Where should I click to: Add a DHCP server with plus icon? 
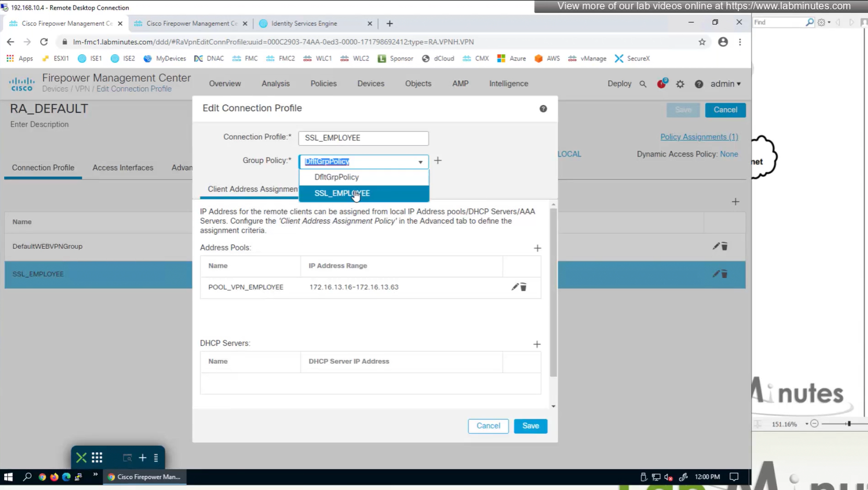click(x=537, y=344)
